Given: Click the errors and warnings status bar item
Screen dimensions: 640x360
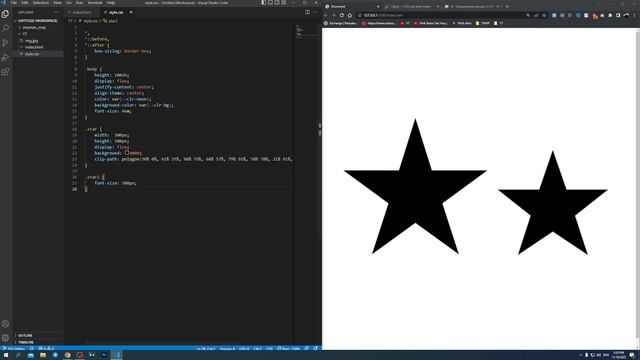Looking at the screenshot, I should click(x=46, y=349).
